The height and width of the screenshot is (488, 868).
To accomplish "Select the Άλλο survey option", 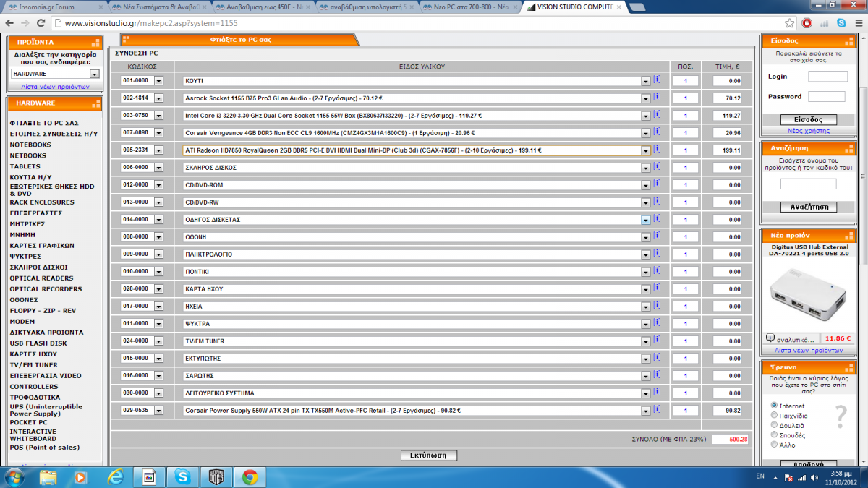I will tap(775, 445).
